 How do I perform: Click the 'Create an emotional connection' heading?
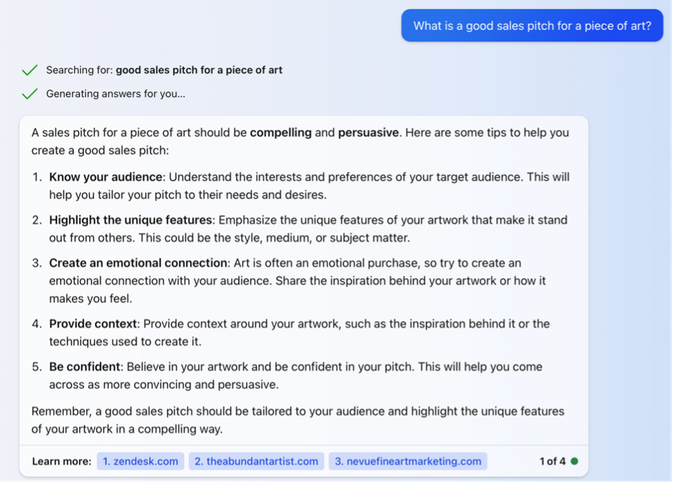138,263
